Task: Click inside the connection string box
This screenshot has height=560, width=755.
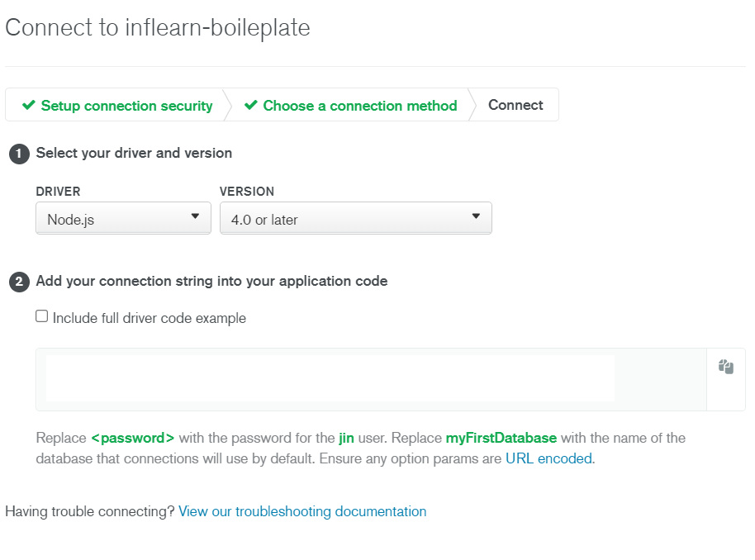Action: [330, 379]
